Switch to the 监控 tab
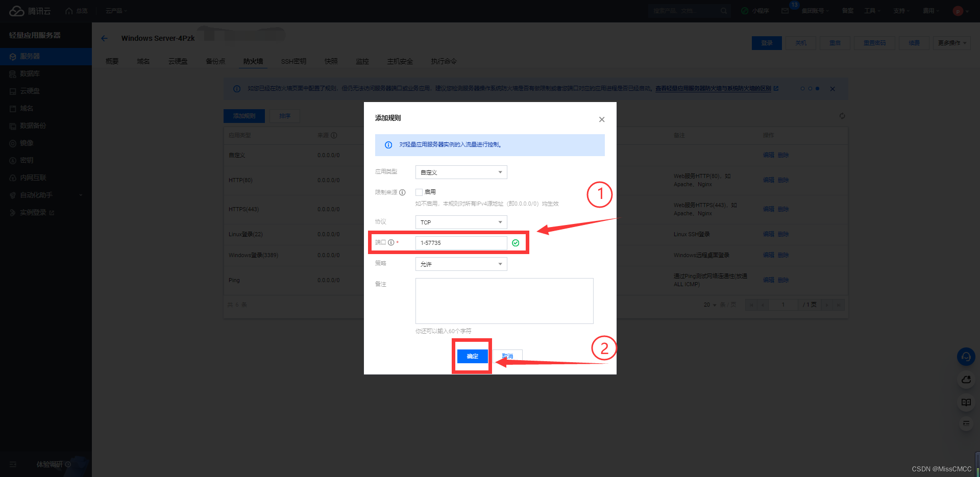The height and width of the screenshot is (477, 980). pyautogui.click(x=362, y=61)
